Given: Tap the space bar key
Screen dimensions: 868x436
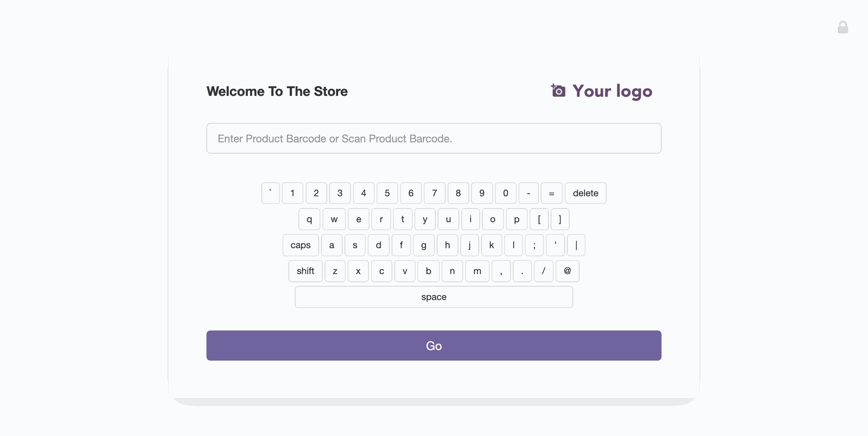Looking at the screenshot, I should (x=434, y=297).
